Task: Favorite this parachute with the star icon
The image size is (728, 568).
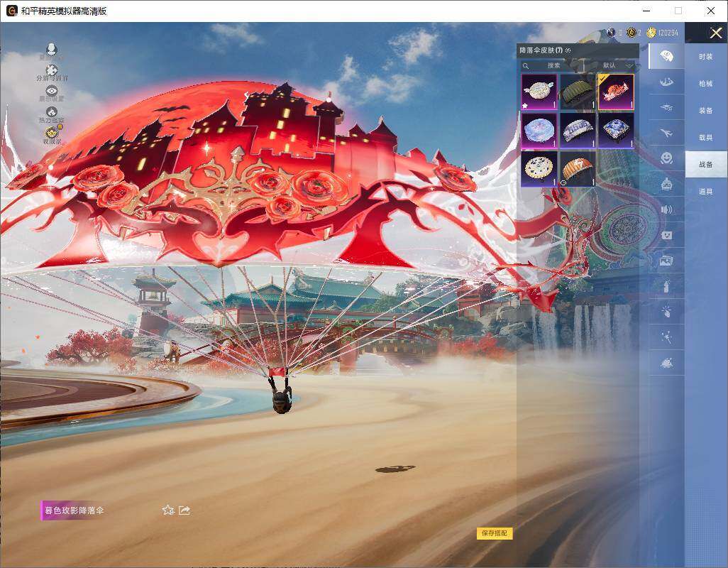Action: 167,510
